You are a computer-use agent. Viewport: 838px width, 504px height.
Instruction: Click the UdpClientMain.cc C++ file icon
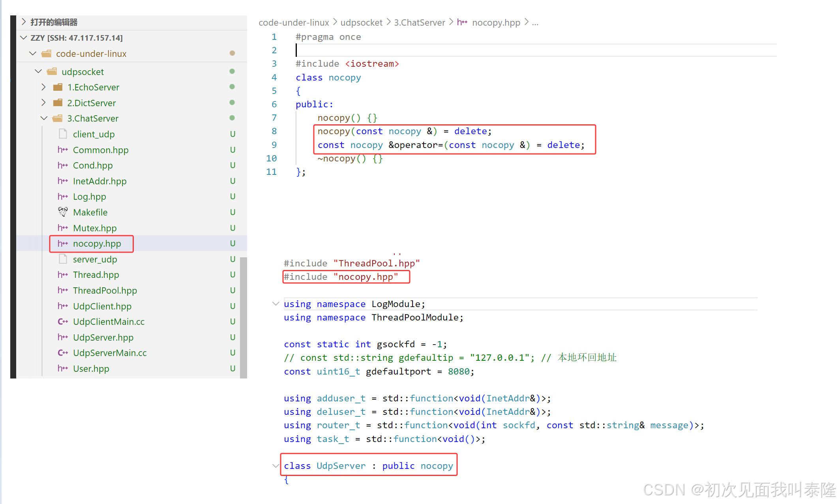(x=63, y=322)
